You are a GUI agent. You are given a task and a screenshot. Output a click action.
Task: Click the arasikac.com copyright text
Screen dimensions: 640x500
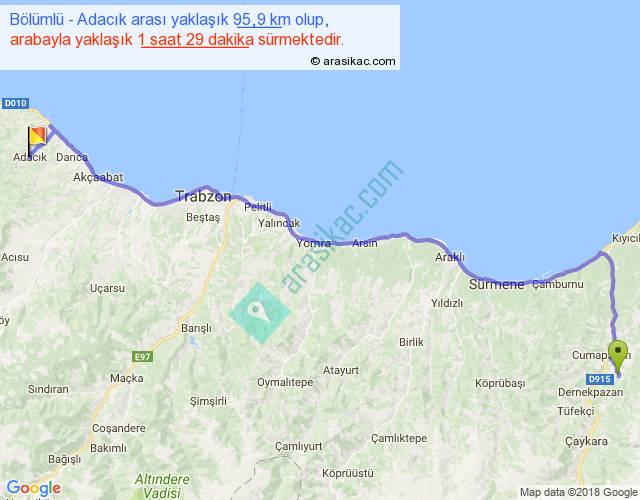coord(352,61)
